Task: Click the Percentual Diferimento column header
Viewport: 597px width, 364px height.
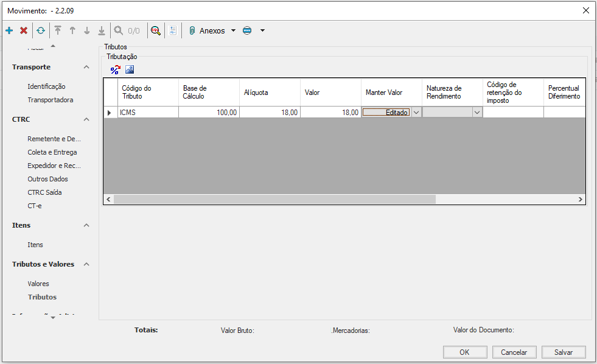Action: [x=564, y=92]
